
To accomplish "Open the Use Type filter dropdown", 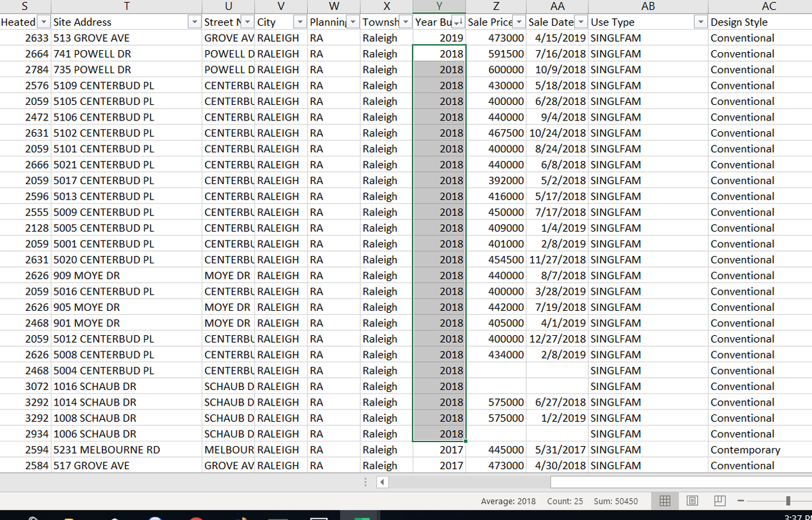I will (702, 22).
